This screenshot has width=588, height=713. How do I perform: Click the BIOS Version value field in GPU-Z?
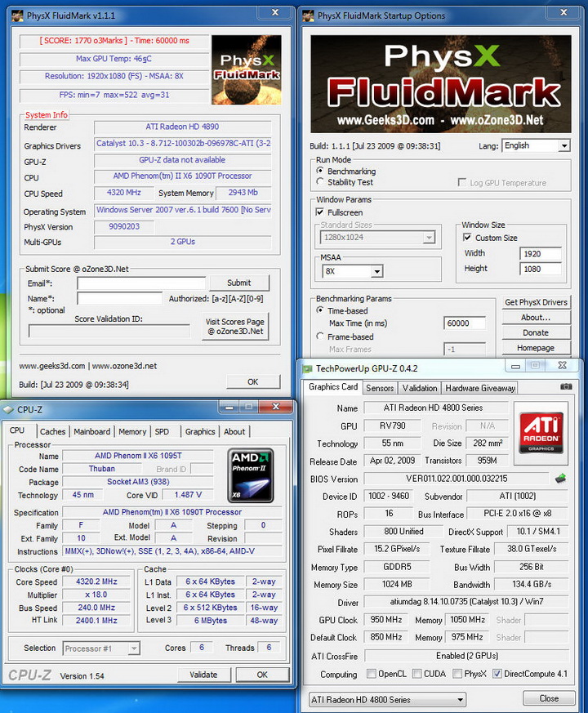pos(457,479)
